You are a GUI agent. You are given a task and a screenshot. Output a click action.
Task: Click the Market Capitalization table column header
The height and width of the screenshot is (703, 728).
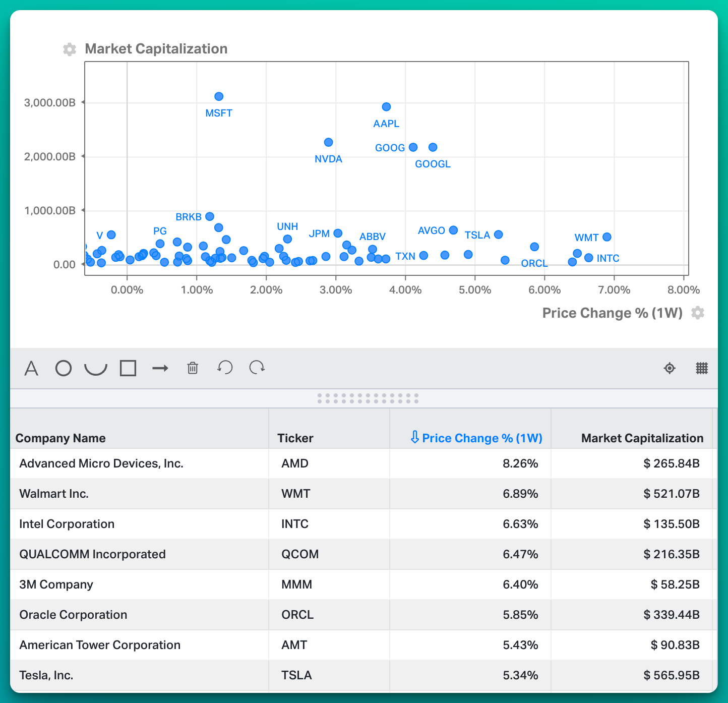pos(642,438)
